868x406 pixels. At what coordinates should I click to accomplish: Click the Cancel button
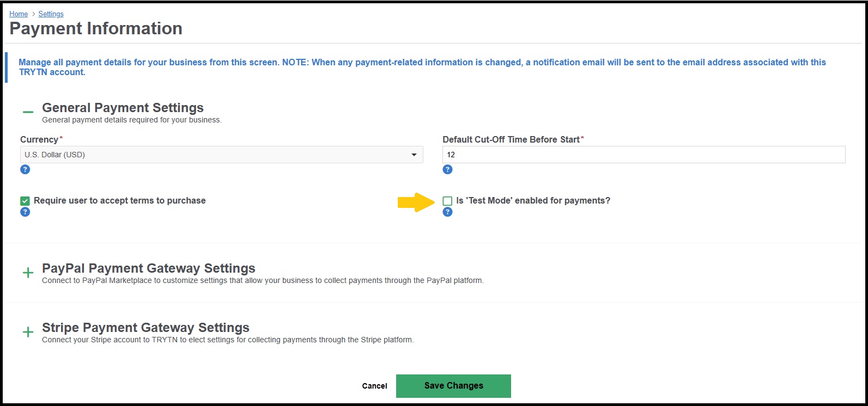pos(374,386)
